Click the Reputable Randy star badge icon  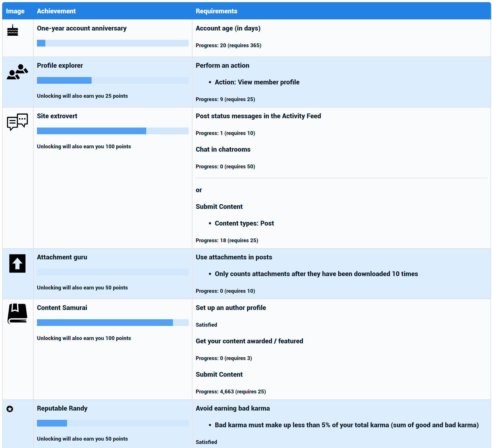point(10,409)
